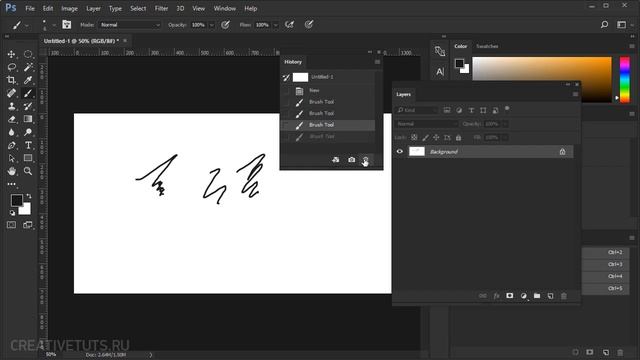Select the Dodge tool
Image resolution: width=640 pixels, height=360 pixels.
[28, 132]
